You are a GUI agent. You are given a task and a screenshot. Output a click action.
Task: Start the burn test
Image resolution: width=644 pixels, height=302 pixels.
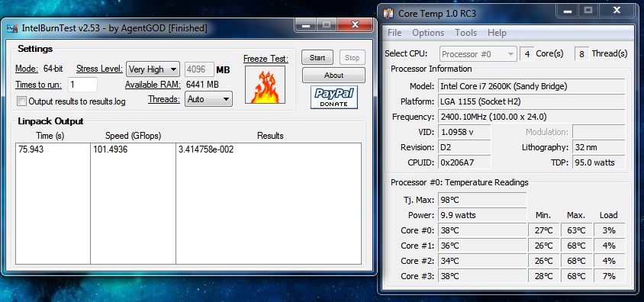point(317,58)
